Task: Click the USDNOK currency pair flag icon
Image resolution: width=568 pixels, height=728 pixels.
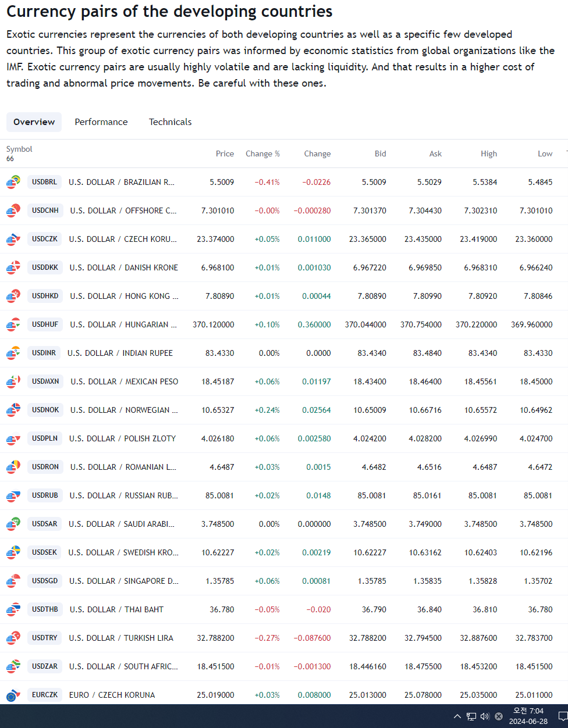Action: (13, 410)
